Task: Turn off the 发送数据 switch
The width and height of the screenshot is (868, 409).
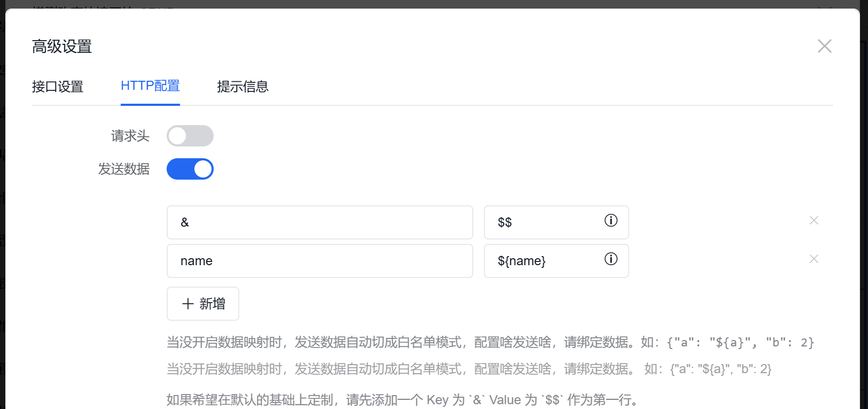Action: point(190,169)
